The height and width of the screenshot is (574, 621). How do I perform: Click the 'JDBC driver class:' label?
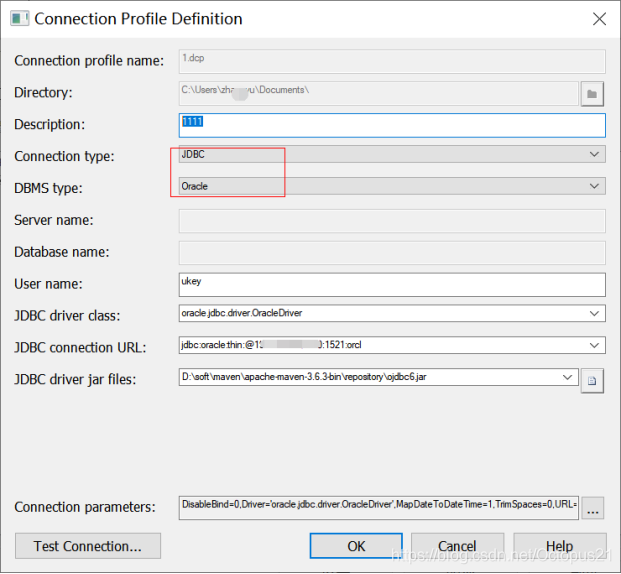(x=67, y=316)
